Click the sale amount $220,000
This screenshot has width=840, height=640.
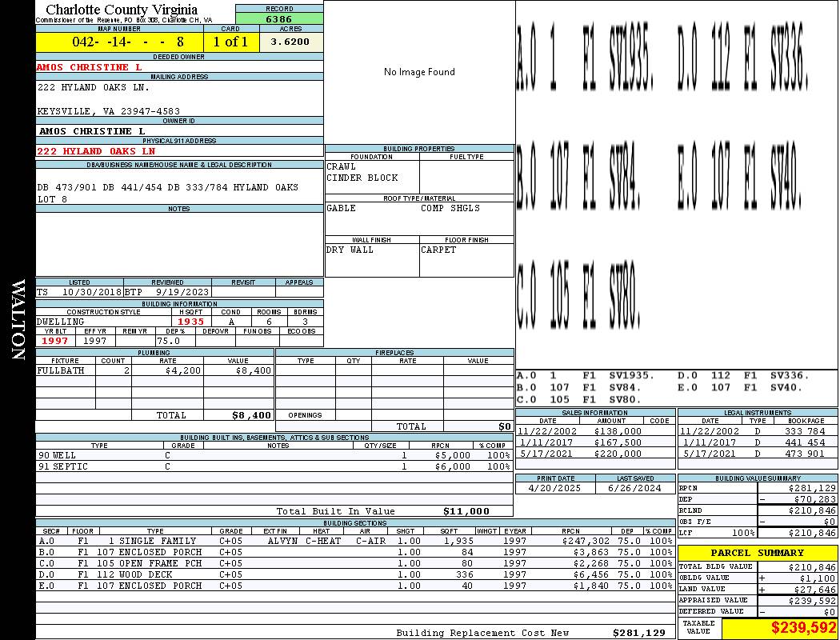(617, 454)
